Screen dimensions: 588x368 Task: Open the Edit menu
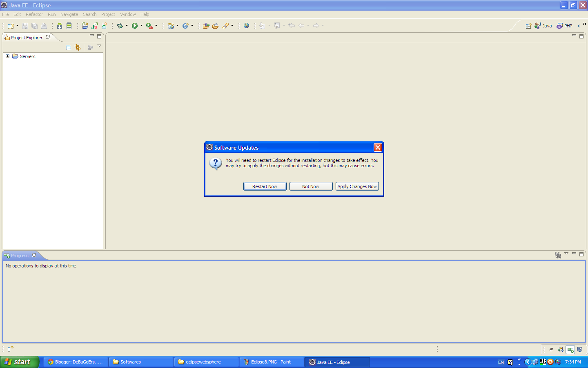point(17,14)
